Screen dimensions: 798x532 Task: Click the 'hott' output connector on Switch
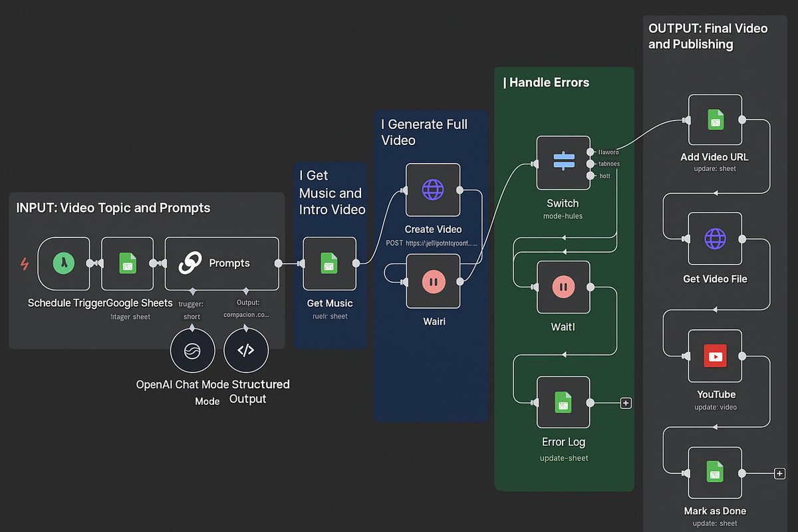[x=591, y=176]
